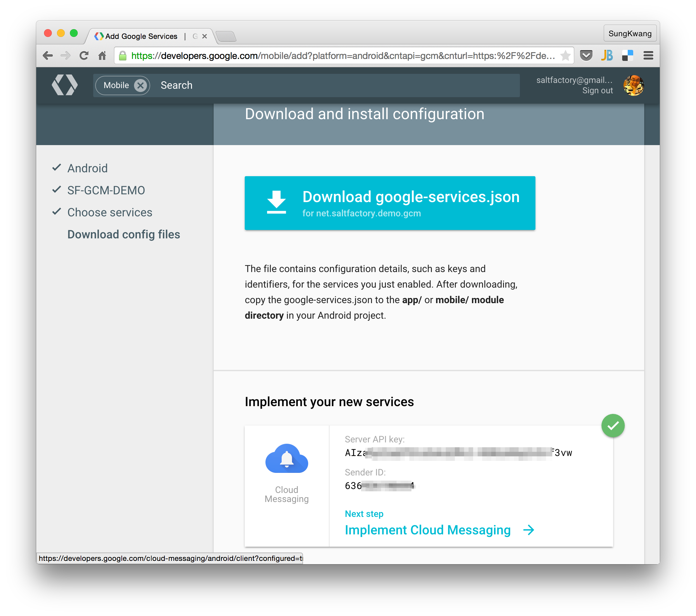Close the Add Google Services tab
The image size is (696, 616).
pos(205,36)
